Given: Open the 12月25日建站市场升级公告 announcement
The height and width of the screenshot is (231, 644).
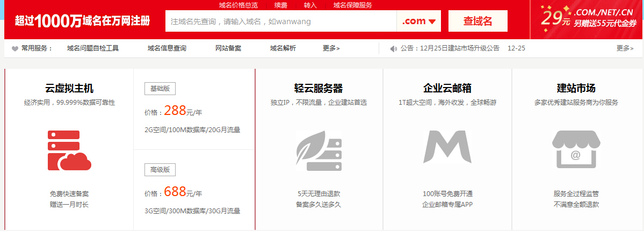Looking at the screenshot, I should coord(450,48).
